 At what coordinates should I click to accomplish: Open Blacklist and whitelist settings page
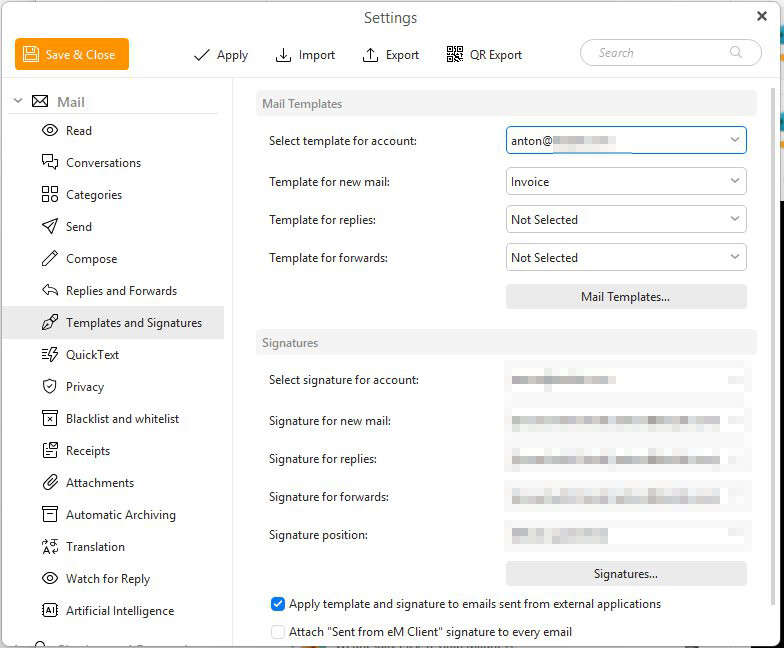[x=122, y=419]
